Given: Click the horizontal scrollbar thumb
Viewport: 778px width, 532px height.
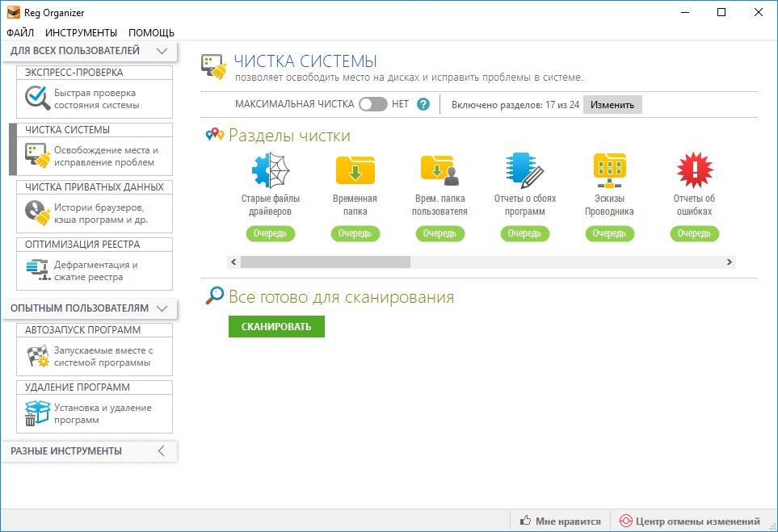Looking at the screenshot, I should point(326,262).
